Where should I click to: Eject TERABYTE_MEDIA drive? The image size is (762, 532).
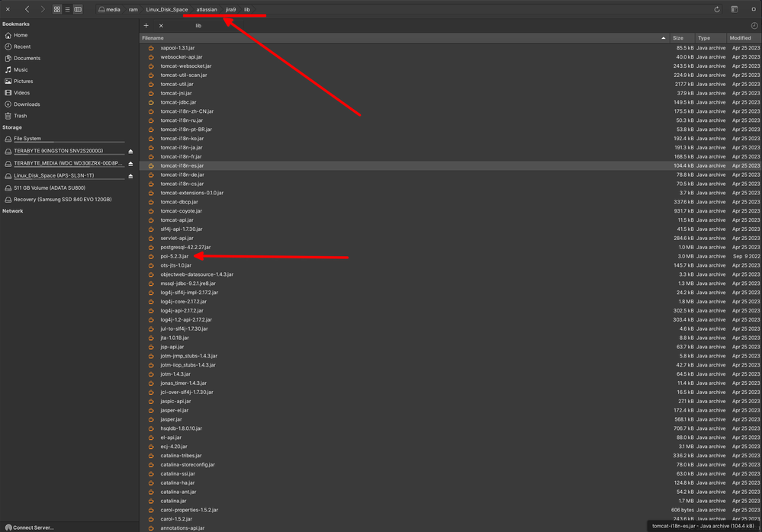pyautogui.click(x=130, y=164)
